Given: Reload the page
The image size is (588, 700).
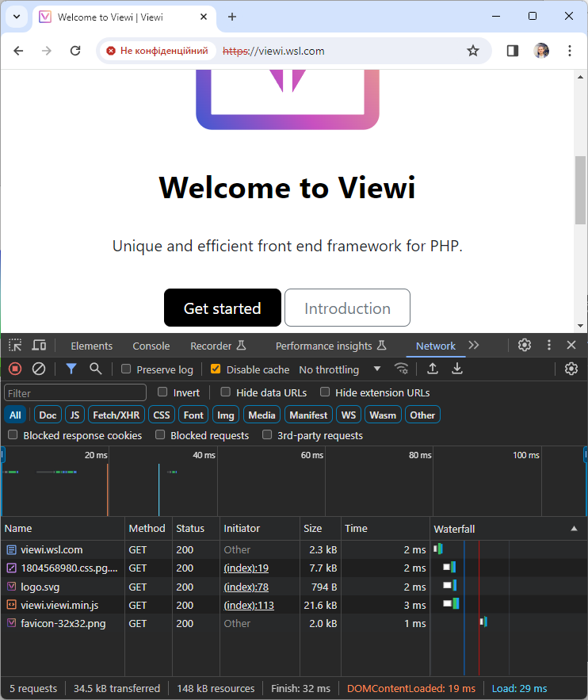Looking at the screenshot, I should coord(75,51).
